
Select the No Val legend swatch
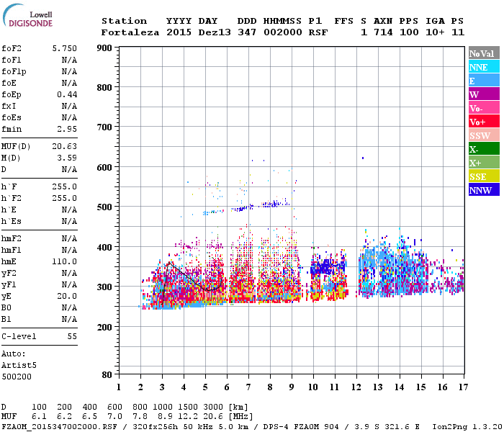click(x=484, y=53)
